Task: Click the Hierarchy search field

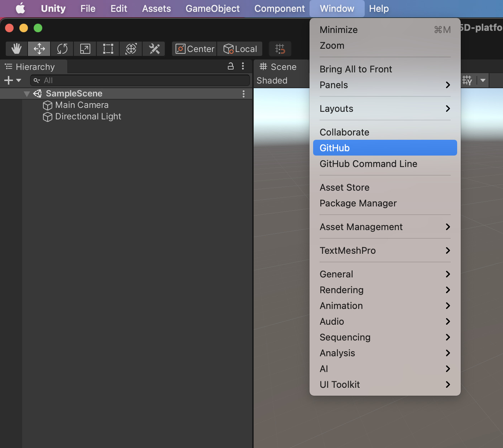Action: point(140,80)
